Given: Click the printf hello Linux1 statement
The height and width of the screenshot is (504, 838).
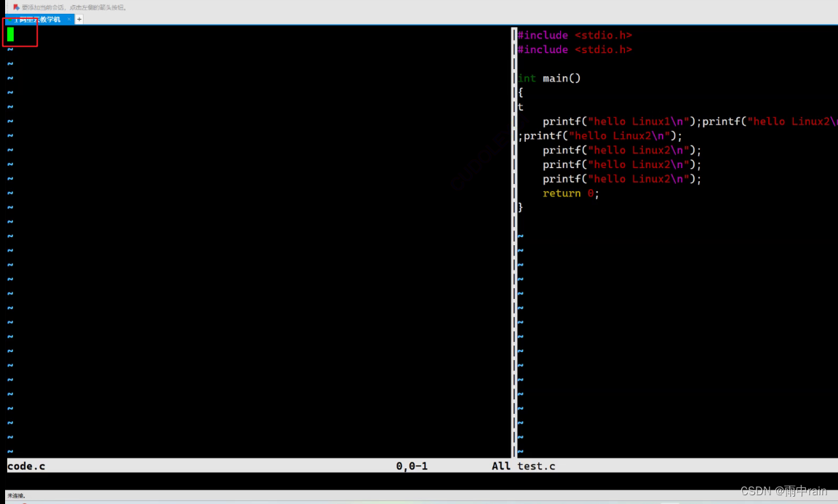Looking at the screenshot, I should click(621, 122).
